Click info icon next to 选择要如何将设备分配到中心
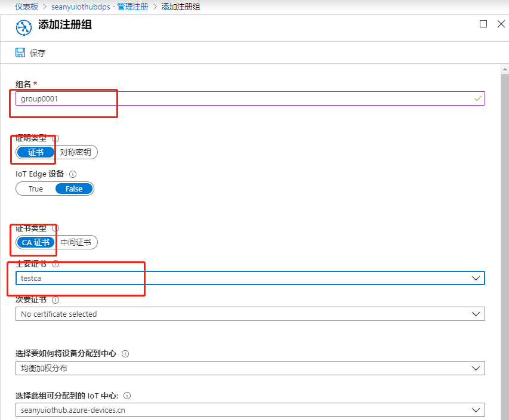Screen dimensions: 509x420 pos(125,354)
